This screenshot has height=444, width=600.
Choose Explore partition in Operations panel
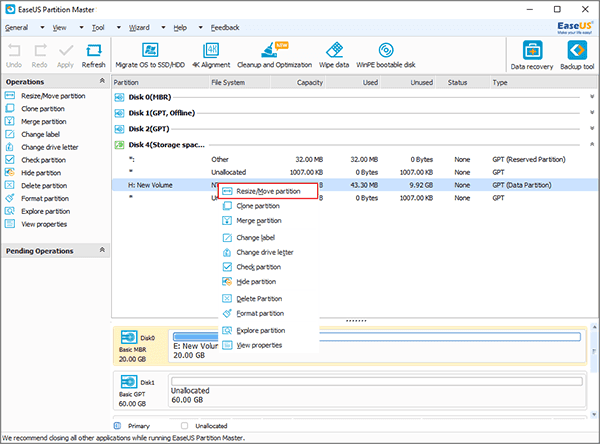(x=38, y=211)
